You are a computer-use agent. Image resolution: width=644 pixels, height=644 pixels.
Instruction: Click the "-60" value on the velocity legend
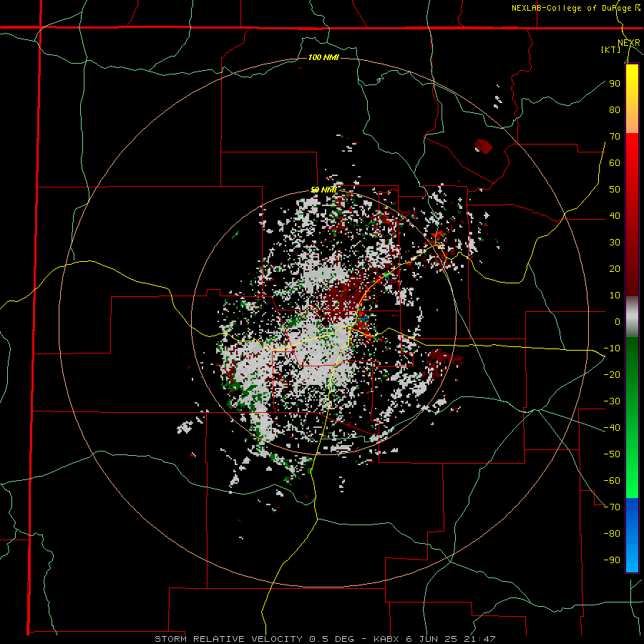[612, 481]
